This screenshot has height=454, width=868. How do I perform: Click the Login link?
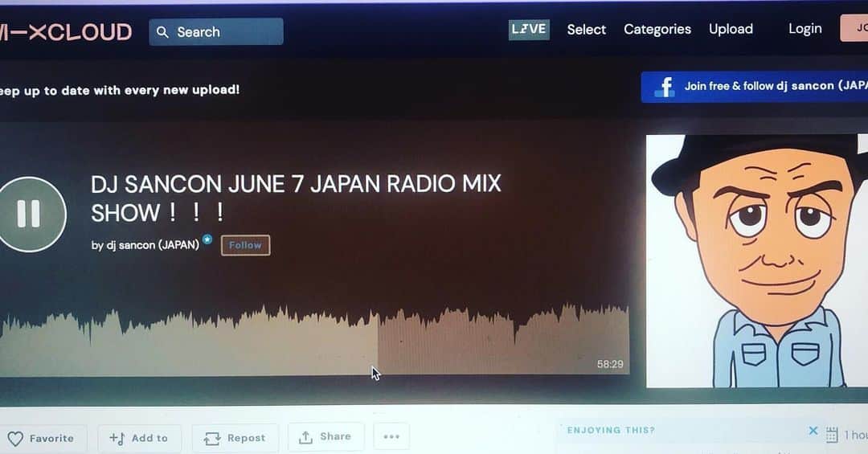805,29
